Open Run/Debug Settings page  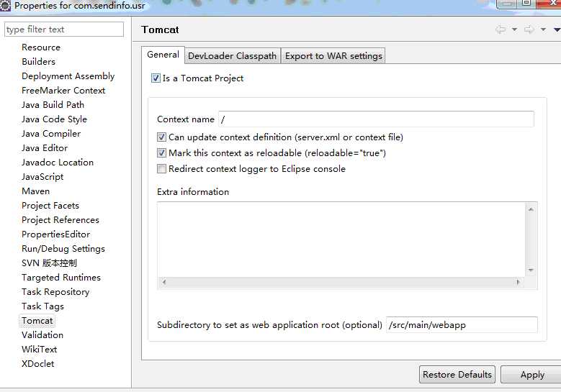[63, 249]
